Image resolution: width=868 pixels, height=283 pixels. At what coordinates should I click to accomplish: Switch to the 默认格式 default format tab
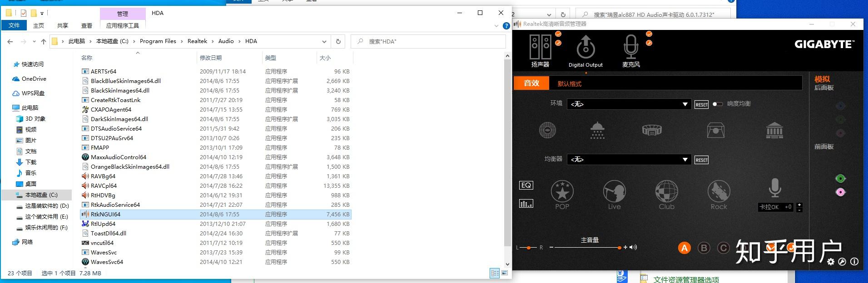(570, 83)
